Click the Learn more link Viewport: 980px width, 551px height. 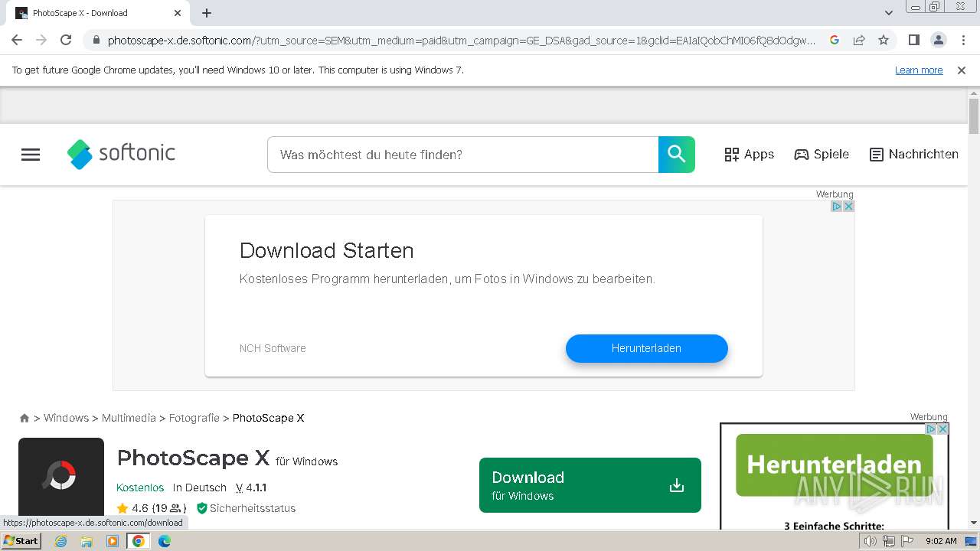tap(919, 70)
